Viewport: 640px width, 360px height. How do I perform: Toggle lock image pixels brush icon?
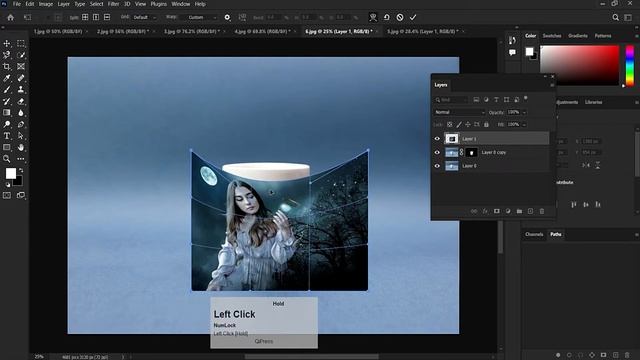pos(459,124)
